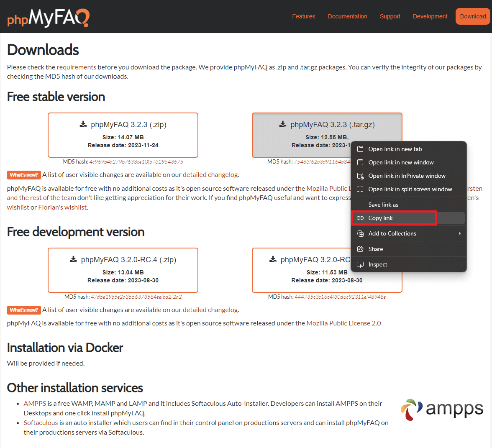This screenshot has width=492, height=448.
Task: Click the phpMyFAQ logo in the header
Action: [x=49, y=18]
